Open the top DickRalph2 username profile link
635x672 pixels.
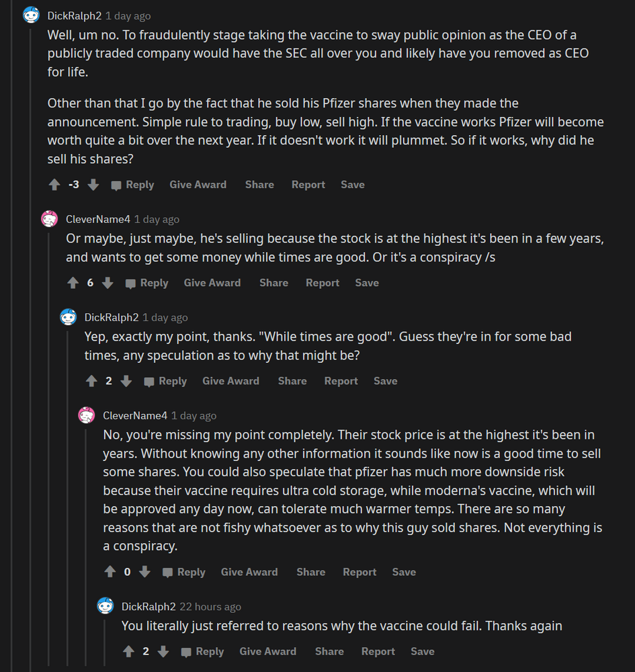pyautogui.click(x=74, y=15)
